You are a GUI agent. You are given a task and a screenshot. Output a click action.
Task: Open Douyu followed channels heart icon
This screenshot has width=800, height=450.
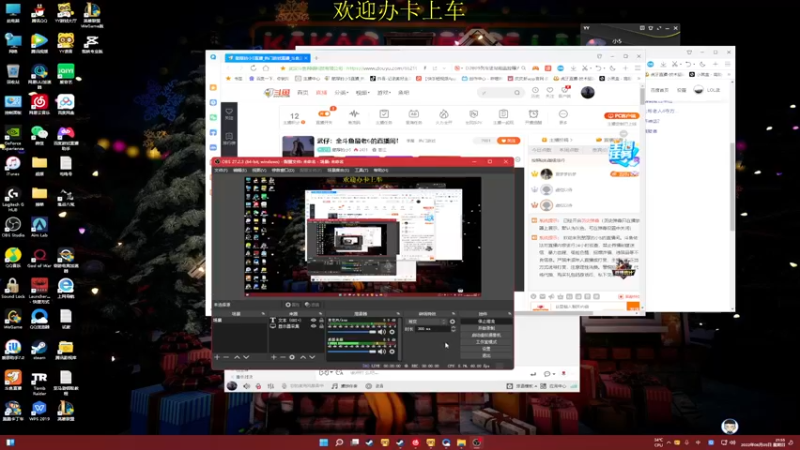549,92
